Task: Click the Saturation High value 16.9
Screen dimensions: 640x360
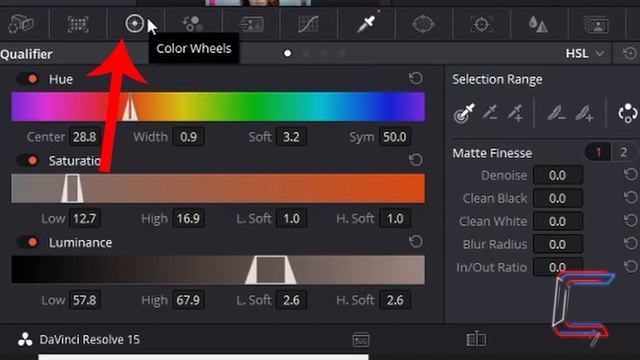Action: (188, 218)
